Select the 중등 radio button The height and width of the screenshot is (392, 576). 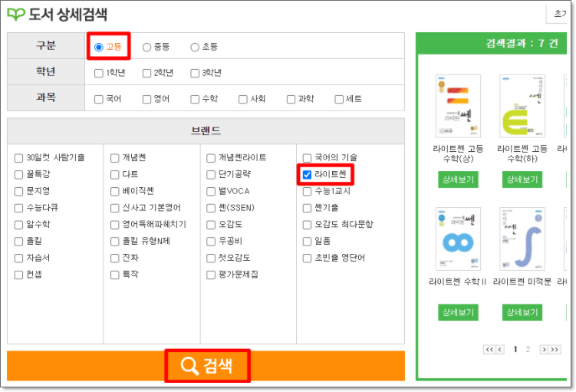point(146,47)
